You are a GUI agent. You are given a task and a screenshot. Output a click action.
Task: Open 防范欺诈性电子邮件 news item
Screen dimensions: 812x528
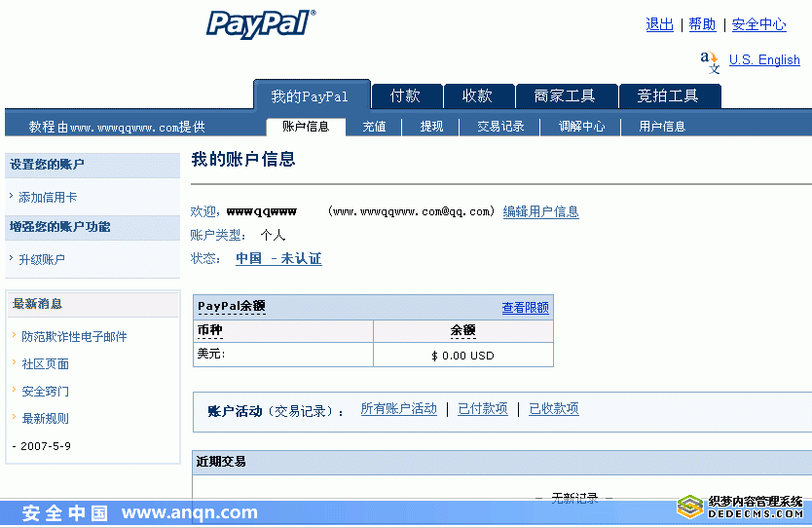(74, 337)
